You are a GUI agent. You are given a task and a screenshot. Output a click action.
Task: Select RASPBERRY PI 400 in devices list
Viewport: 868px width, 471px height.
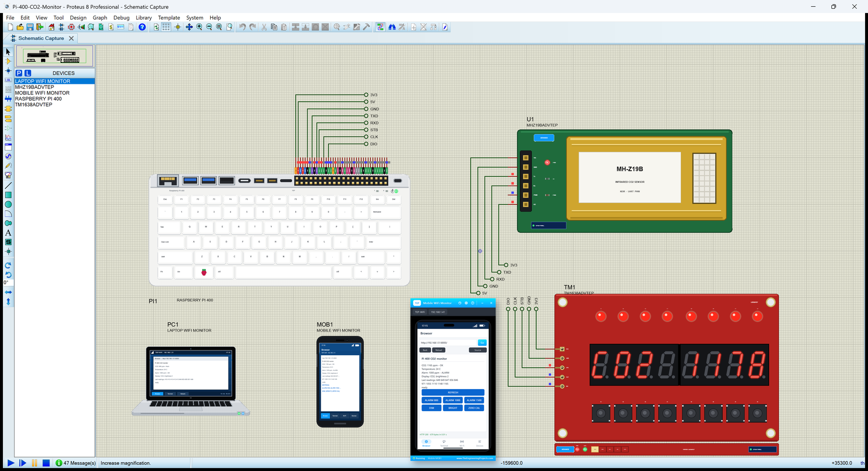tap(54, 99)
